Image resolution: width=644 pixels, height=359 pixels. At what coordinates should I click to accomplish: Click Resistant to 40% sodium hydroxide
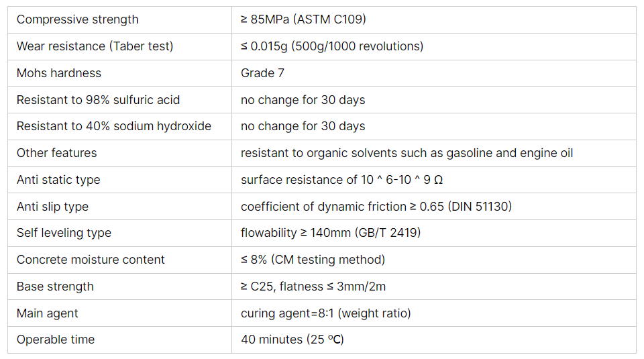(x=113, y=126)
